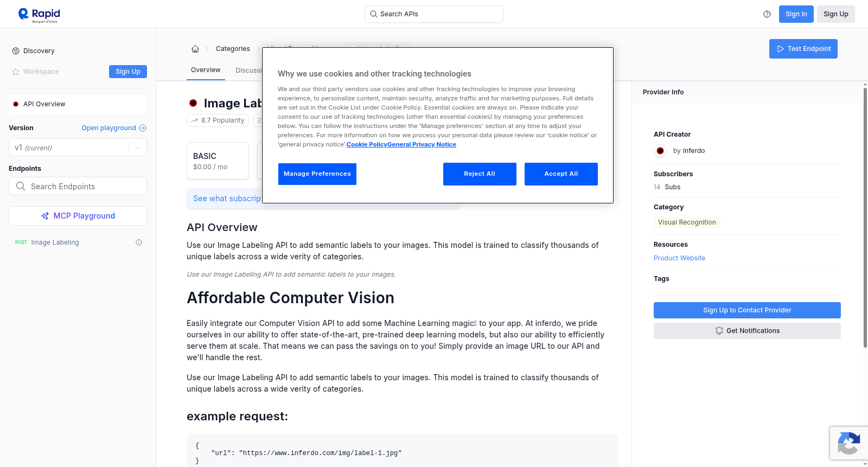The image size is (868, 467).
Task: Select the BASIC $0.00 / mo plan card
Action: [218, 161]
